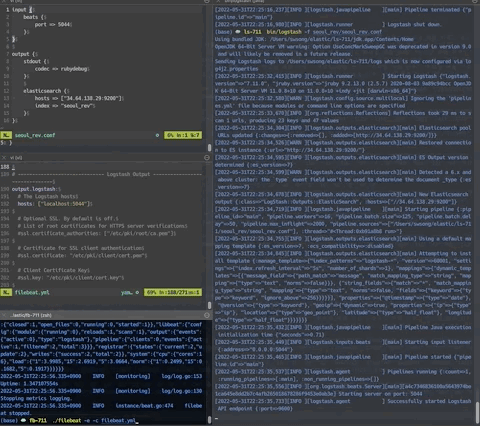This screenshot has width=480, height=426.
Task: Click the 'Stopping metrics logging.' log line
Action: pyautogui.click(x=36, y=398)
